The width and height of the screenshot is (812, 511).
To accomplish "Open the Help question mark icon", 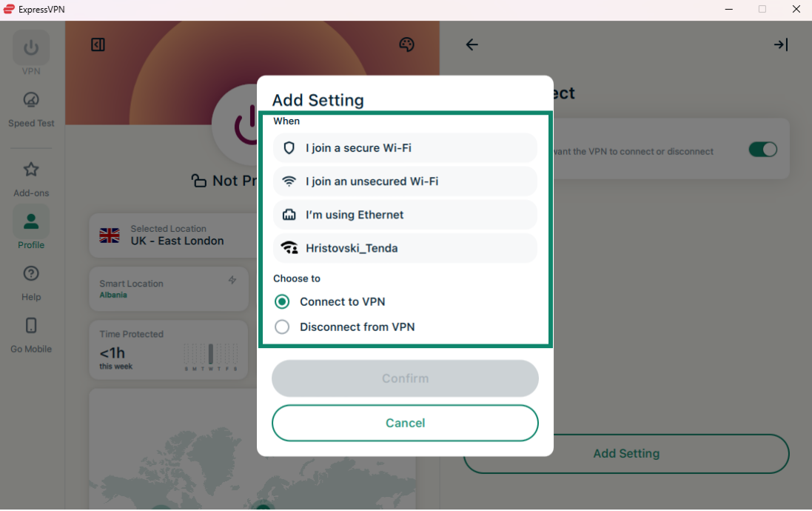I will click(x=31, y=274).
